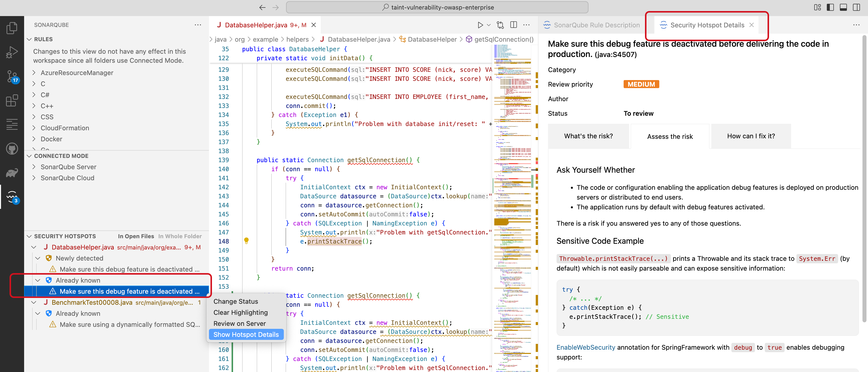Expand the AzureResourceManager rules category

coord(77,72)
